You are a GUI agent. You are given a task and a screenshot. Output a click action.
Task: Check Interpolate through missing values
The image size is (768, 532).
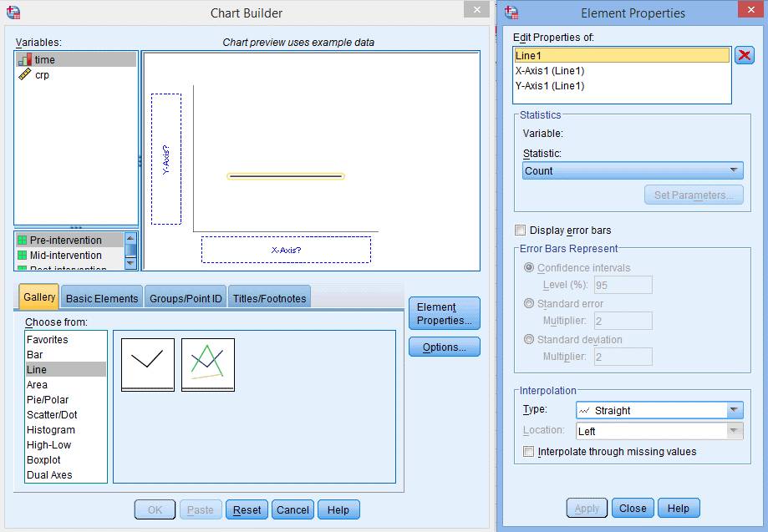(528, 451)
